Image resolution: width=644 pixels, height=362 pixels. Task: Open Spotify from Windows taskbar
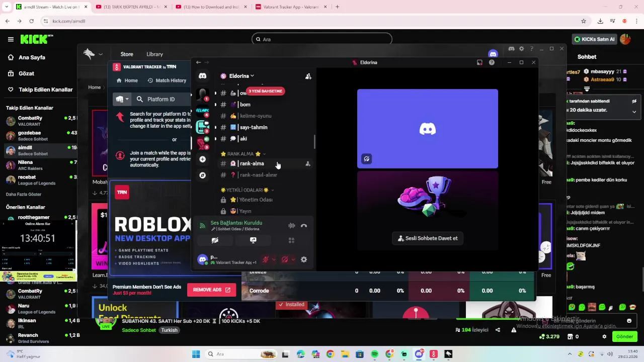point(375,354)
